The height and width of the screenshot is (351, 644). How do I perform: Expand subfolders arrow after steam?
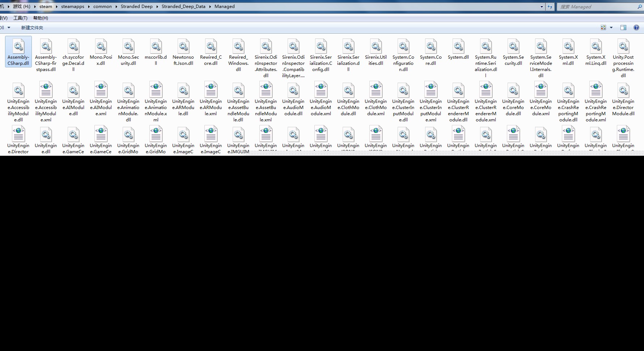(x=57, y=7)
